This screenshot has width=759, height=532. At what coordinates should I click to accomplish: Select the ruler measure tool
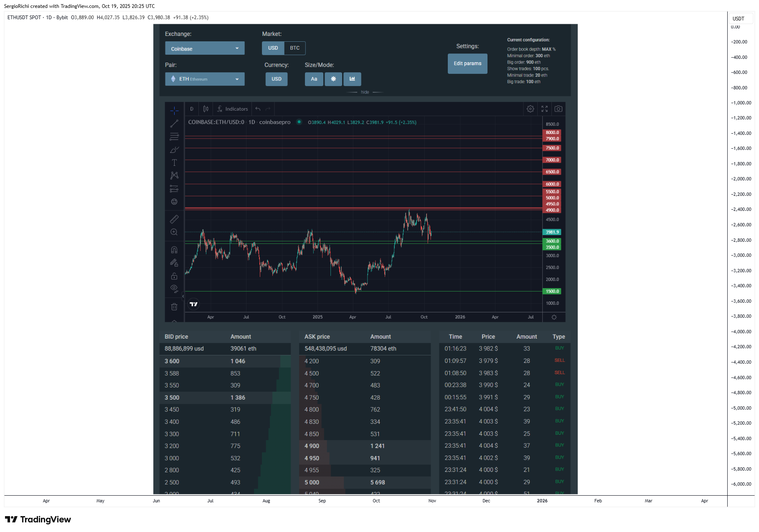[x=174, y=219]
